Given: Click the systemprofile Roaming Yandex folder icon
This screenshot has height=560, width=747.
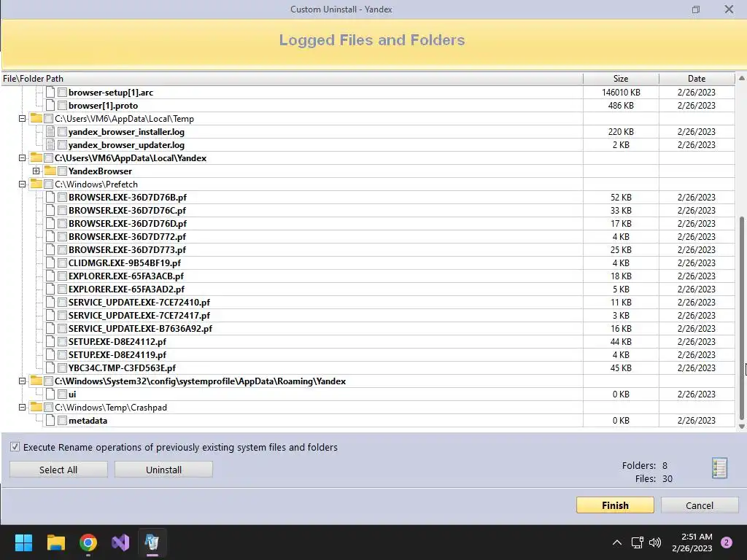Looking at the screenshot, I should pos(36,381).
